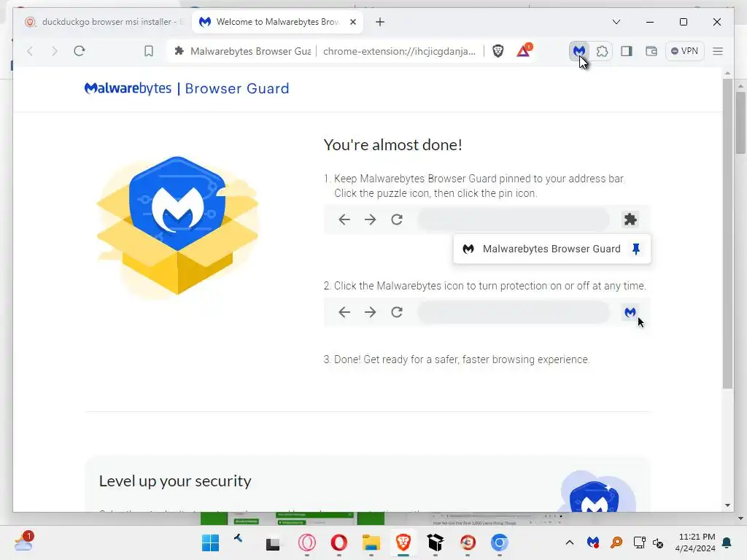Open the Brave Shields lion icon
The width and height of the screenshot is (747, 560).
click(498, 51)
